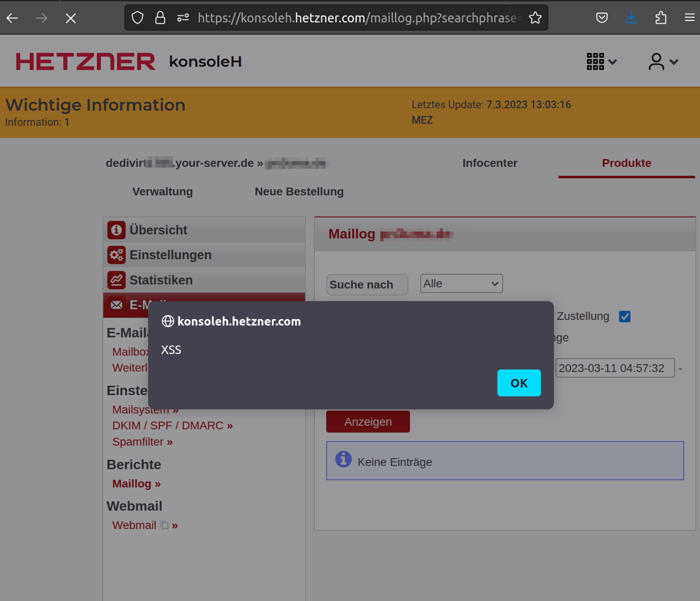Open the Infocenter tab
Image resolution: width=700 pixels, height=601 pixels.
(x=490, y=163)
